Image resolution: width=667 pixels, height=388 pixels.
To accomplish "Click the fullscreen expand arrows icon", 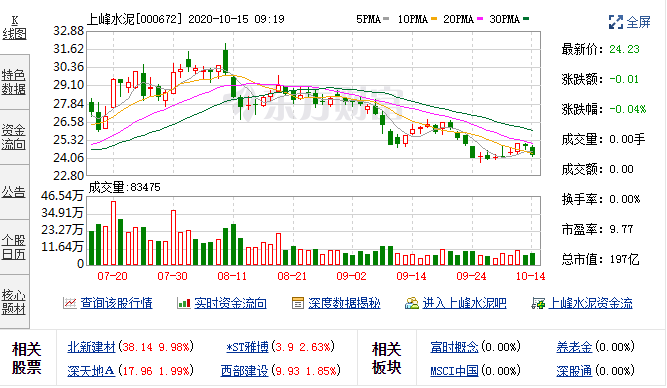I will point(616,22).
